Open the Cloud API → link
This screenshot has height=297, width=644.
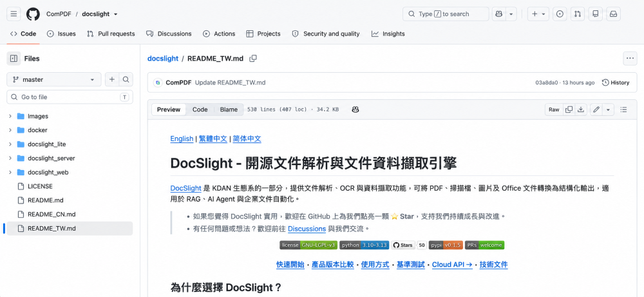(x=452, y=265)
